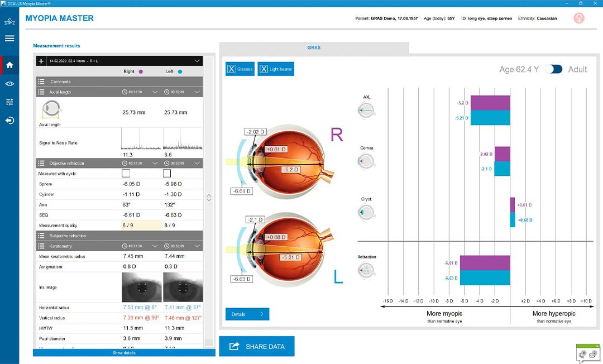Click the left-eye clock icon in Keratometry header
The width and height of the screenshot is (603, 364).
(x=166, y=246)
